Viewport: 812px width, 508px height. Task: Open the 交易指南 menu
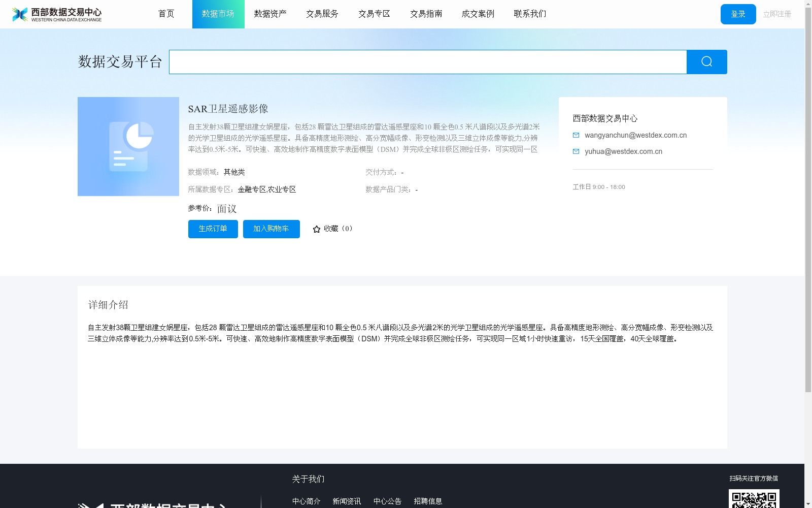pyautogui.click(x=426, y=14)
